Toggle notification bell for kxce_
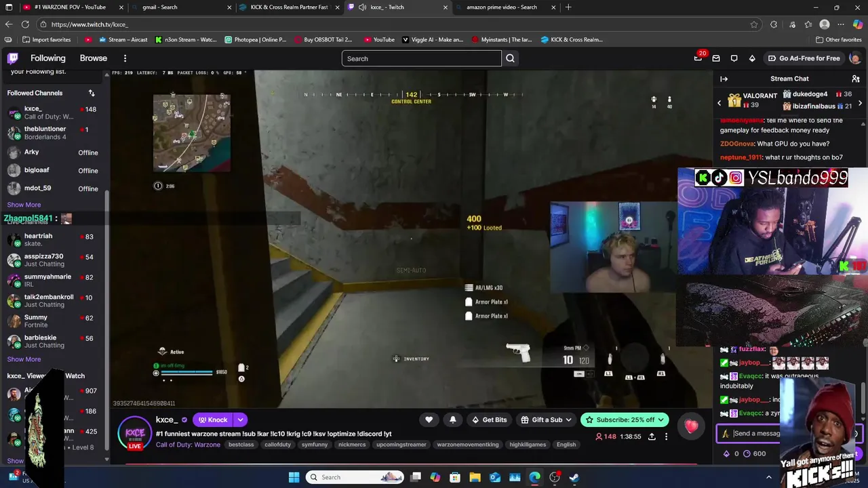Viewport: 868px width, 488px height. (453, 420)
